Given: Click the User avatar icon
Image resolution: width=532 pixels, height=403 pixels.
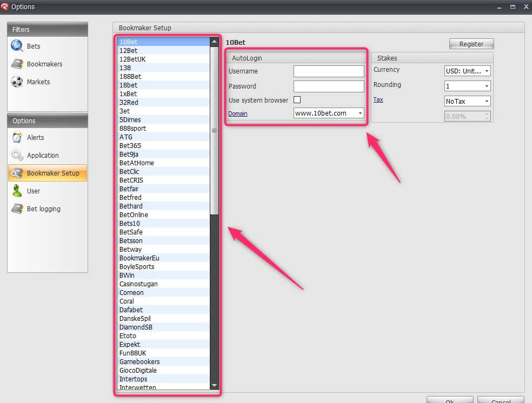Looking at the screenshot, I should (x=17, y=191).
